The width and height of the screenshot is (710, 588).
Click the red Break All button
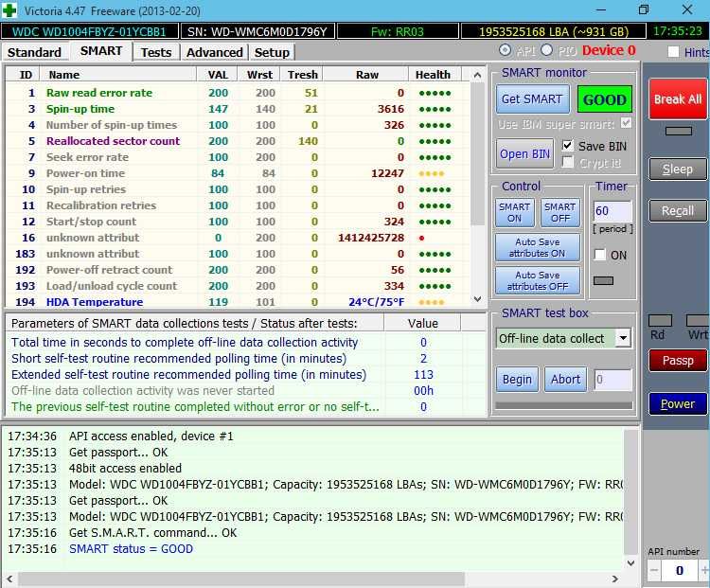click(x=677, y=99)
